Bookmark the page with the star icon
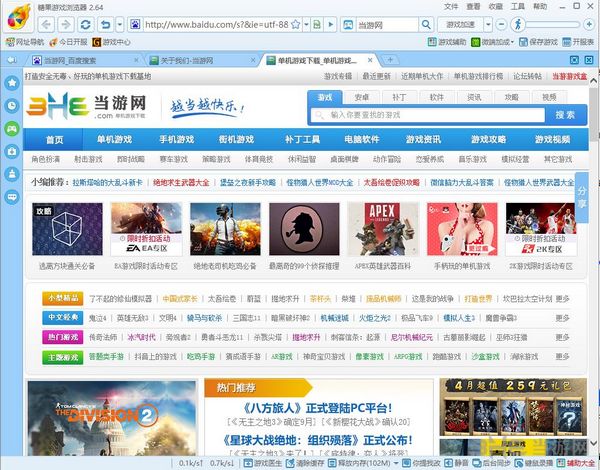Viewport: 600px width, 470px height. tap(295, 25)
